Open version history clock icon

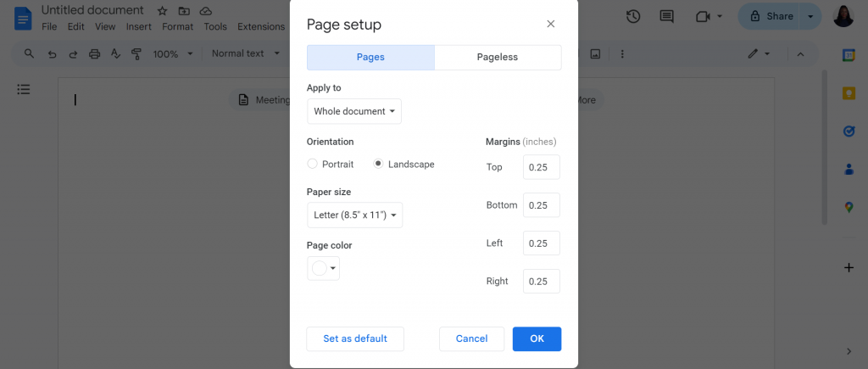click(633, 17)
